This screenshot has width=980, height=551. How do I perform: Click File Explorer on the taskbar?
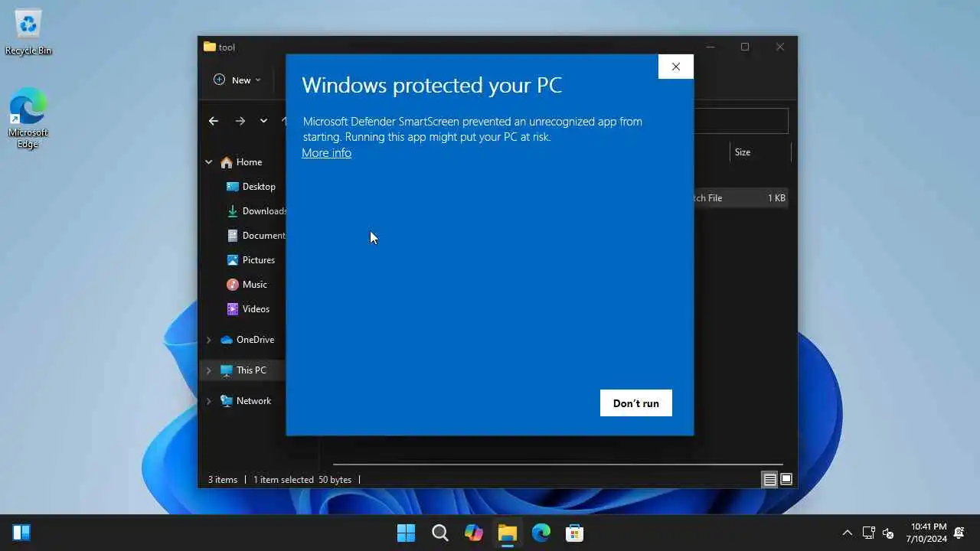point(507,533)
